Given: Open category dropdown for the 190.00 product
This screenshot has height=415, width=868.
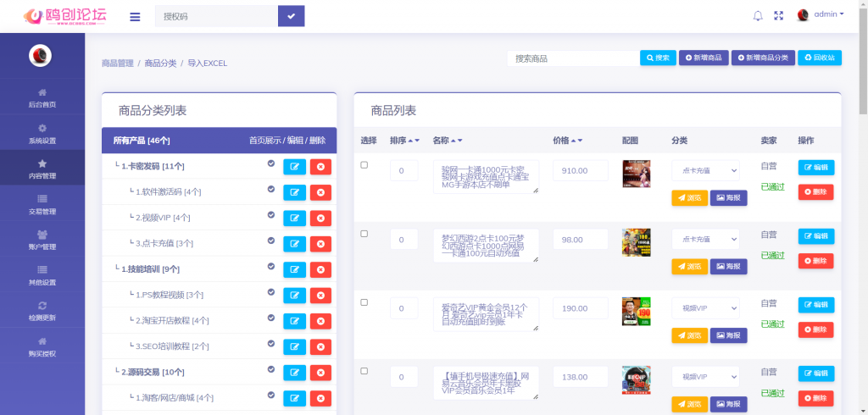Looking at the screenshot, I should coord(706,307).
